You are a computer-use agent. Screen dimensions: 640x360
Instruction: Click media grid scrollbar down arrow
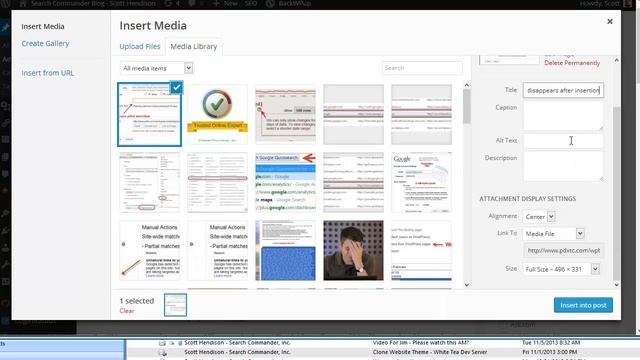467,285
